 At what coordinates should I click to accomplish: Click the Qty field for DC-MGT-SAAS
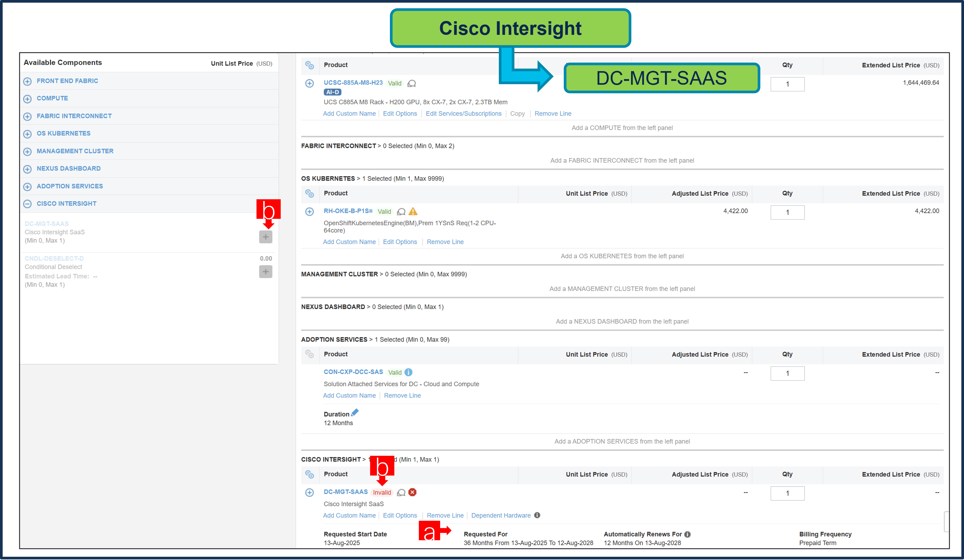pyautogui.click(x=787, y=493)
